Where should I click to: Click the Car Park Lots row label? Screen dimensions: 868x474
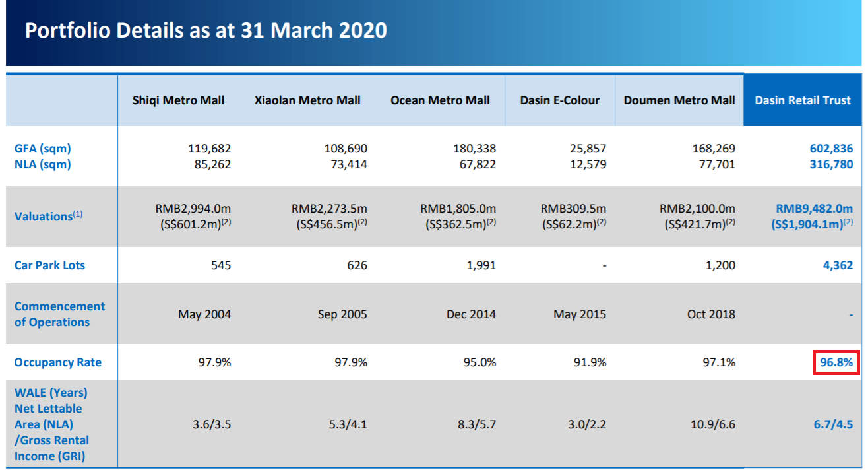pyautogui.click(x=50, y=265)
